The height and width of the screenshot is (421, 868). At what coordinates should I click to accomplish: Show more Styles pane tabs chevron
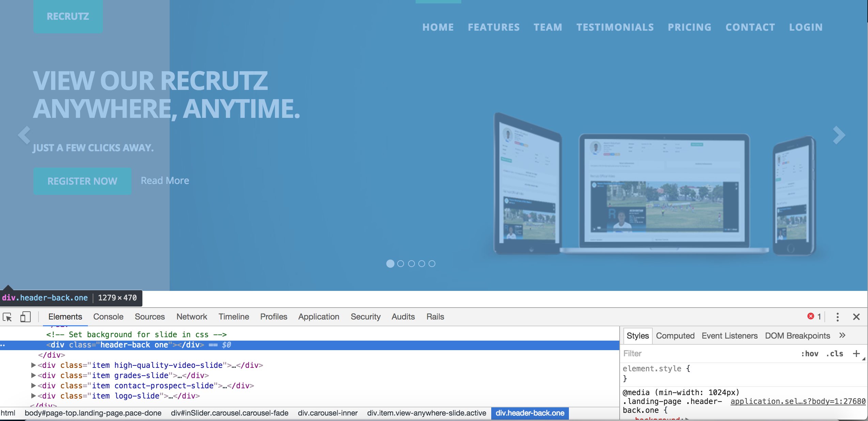click(842, 336)
